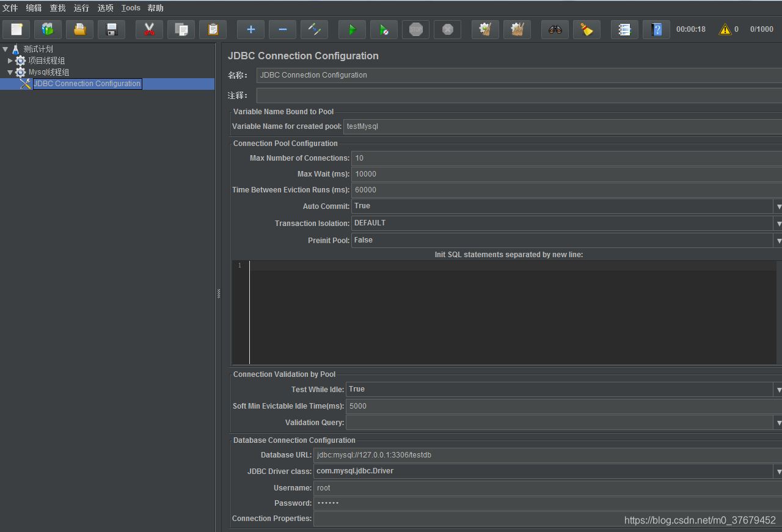Click the Password field
782x532 pixels.
click(x=548, y=503)
